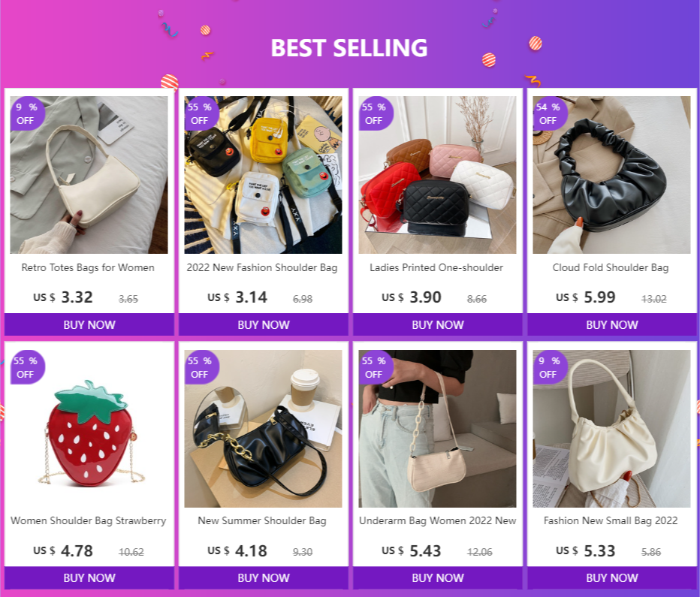Viewport: 700px width, 597px height.
Task: Open the 2022 New Fashion Shoulder Bag image
Action: (x=263, y=175)
